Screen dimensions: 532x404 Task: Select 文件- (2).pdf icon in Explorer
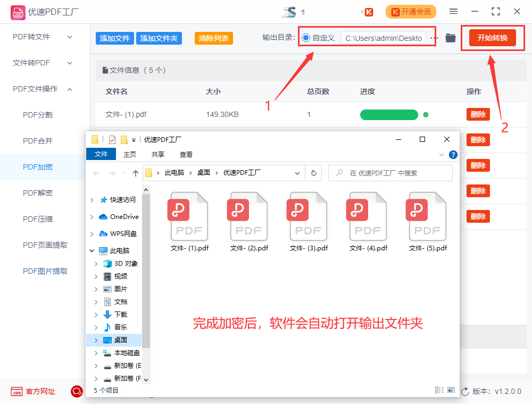click(x=248, y=216)
